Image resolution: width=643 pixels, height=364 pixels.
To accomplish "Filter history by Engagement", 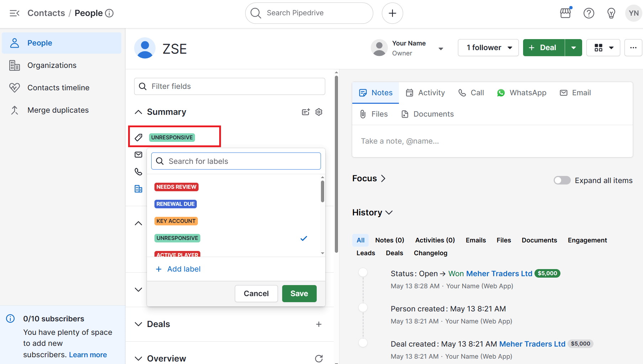I will 587,240.
